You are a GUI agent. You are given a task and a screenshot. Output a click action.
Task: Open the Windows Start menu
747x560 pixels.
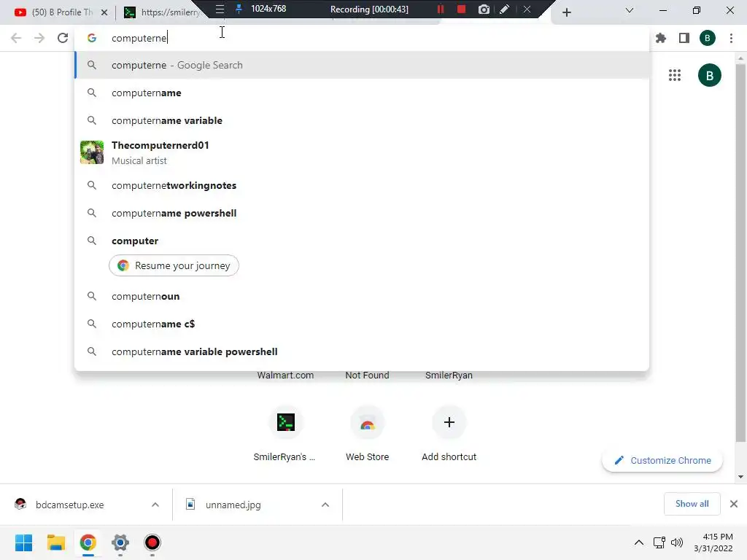(x=23, y=542)
